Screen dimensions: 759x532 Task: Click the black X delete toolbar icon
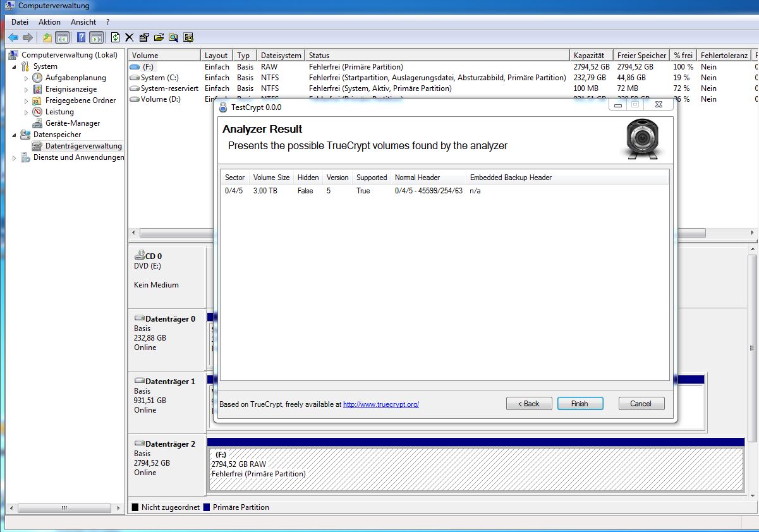click(x=130, y=37)
